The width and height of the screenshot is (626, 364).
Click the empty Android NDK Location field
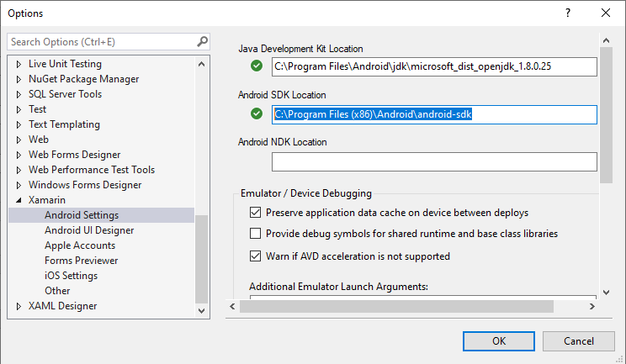(x=434, y=161)
